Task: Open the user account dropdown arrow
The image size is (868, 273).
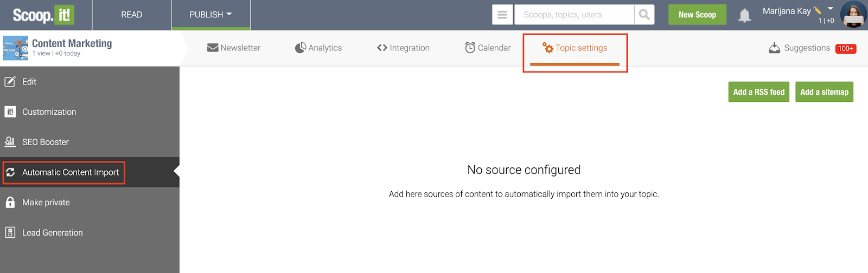Action: [x=831, y=8]
